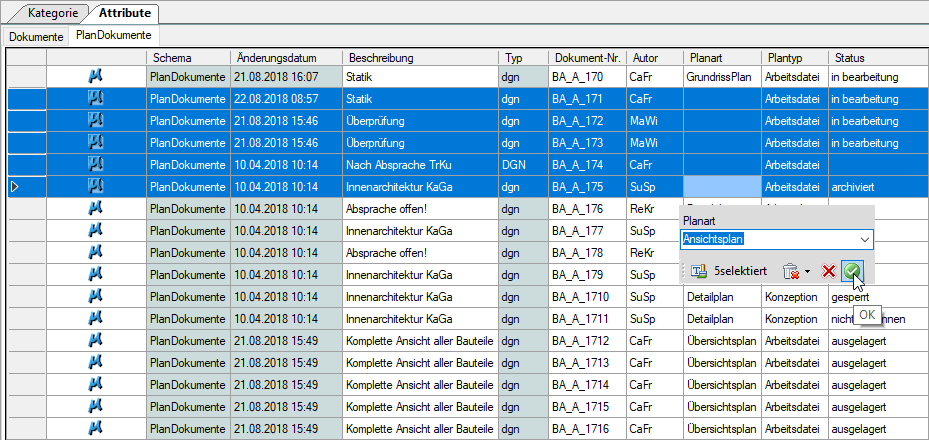Click the ausgelagert status in row BA_A_1714
The image size is (929, 440).
(878, 384)
